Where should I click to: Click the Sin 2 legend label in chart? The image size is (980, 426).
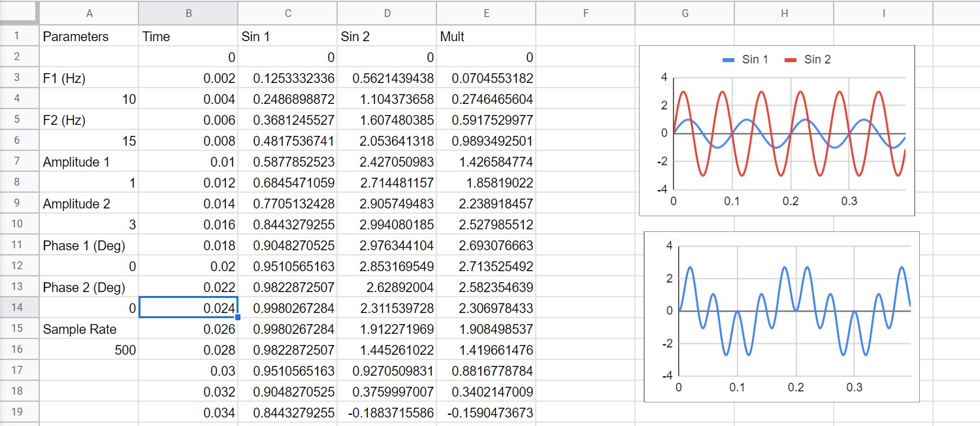817,59
